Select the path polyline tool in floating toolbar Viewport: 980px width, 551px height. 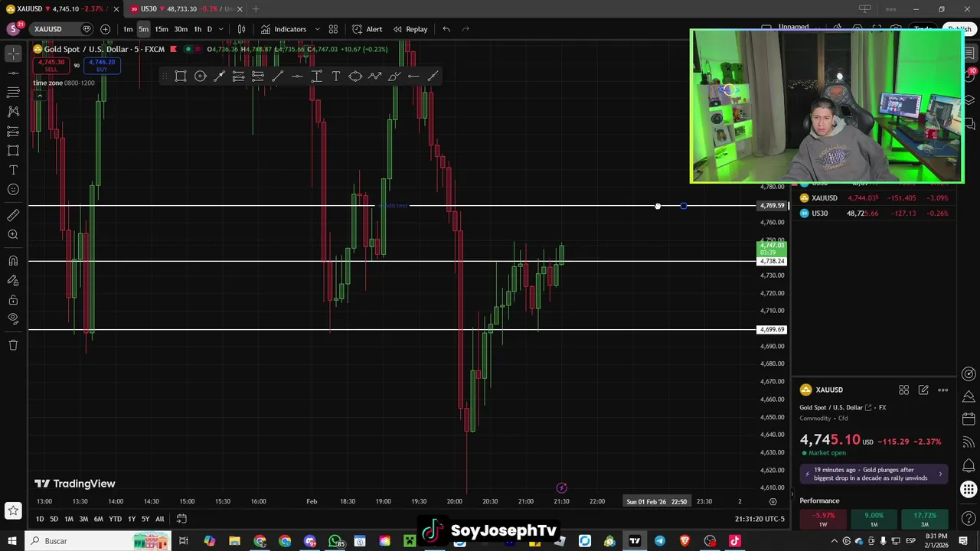coord(375,76)
